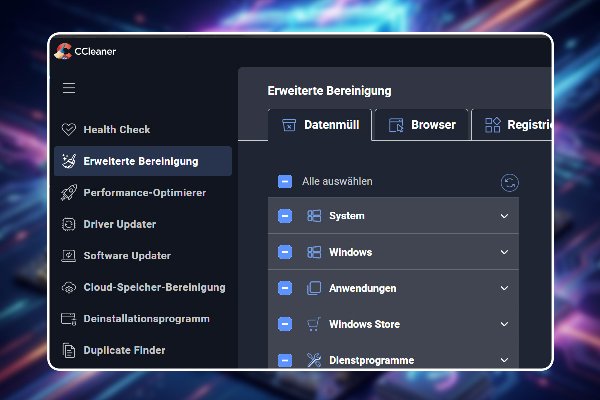
Task: Switch to the Browser tab
Action: click(421, 125)
